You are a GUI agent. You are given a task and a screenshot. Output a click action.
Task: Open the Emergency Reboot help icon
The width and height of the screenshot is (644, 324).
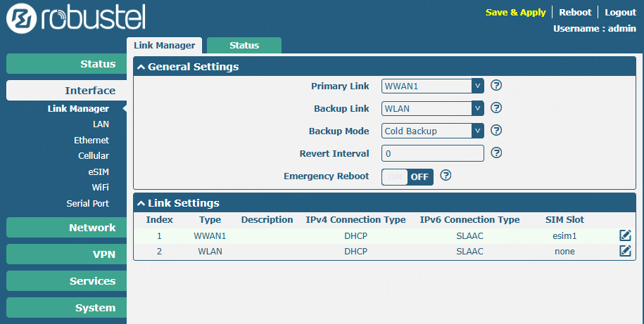tap(446, 176)
